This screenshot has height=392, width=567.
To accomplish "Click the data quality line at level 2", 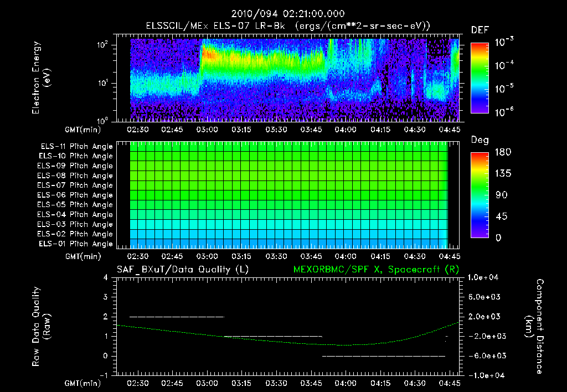I will click(177, 317).
